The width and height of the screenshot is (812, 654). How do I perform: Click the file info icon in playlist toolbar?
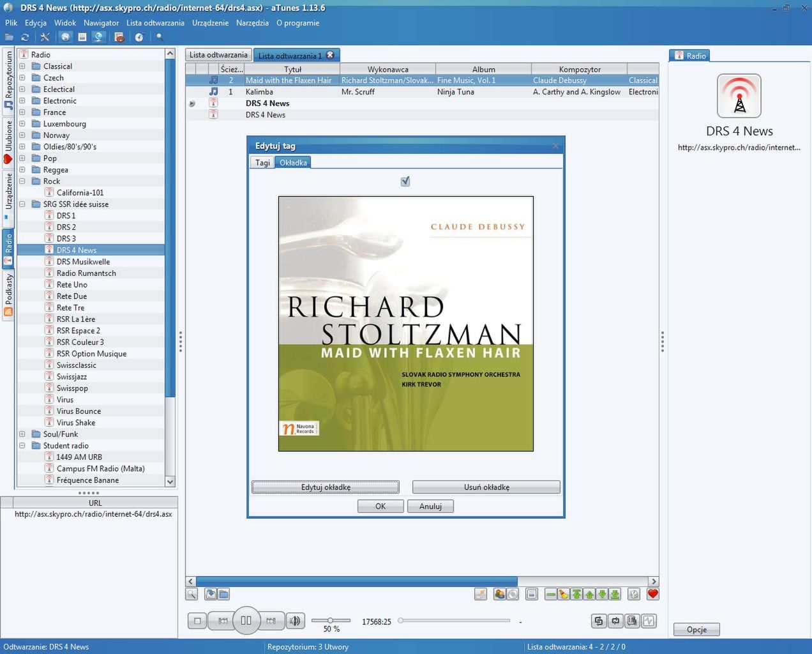coord(532,595)
